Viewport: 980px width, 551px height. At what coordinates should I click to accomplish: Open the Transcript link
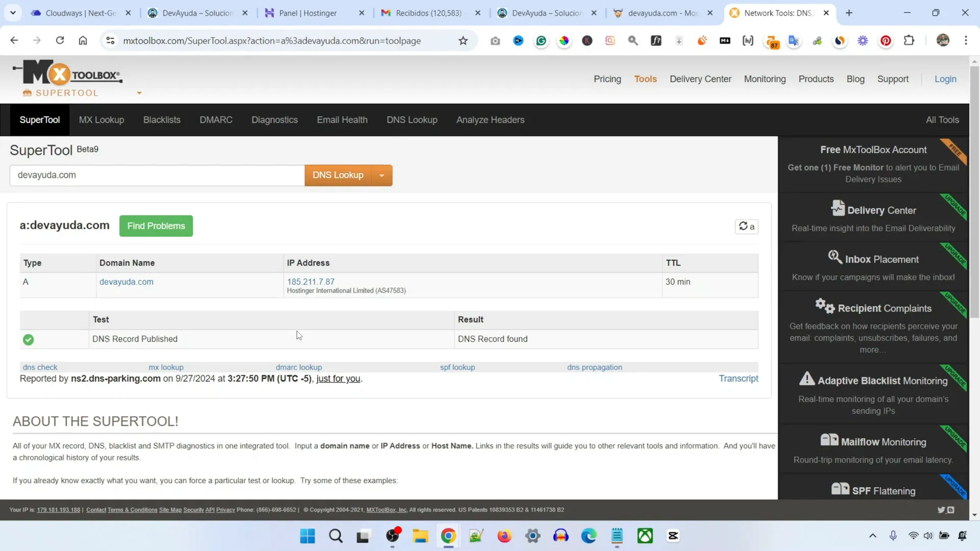[x=737, y=378]
